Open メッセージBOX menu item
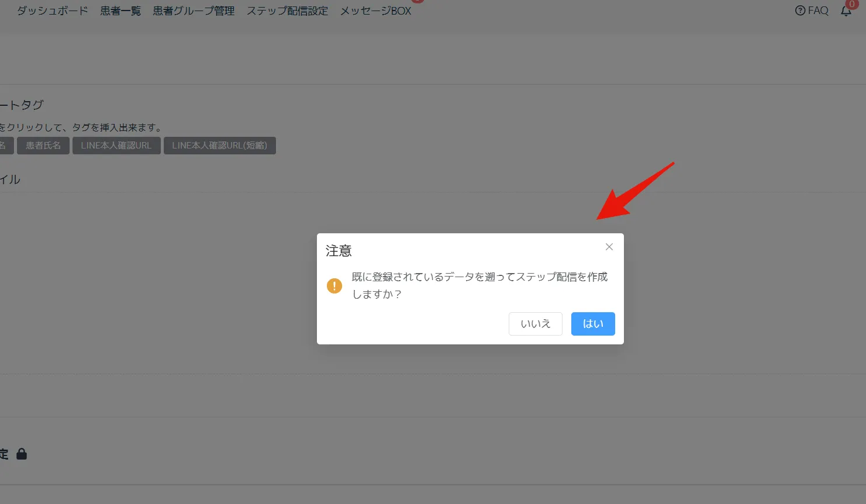866x504 pixels. click(x=376, y=11)
